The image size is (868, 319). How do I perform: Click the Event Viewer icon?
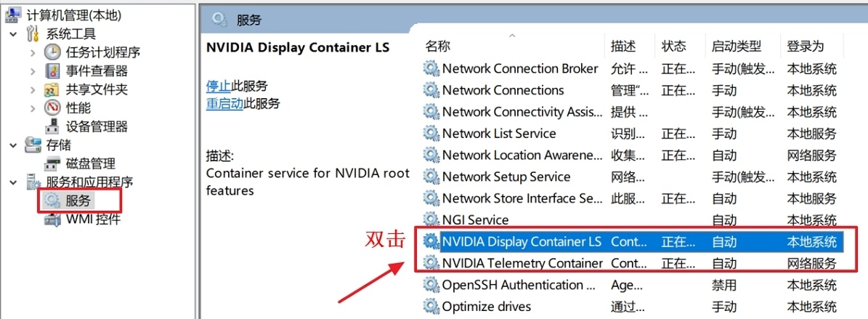click(x=52, y=70)
